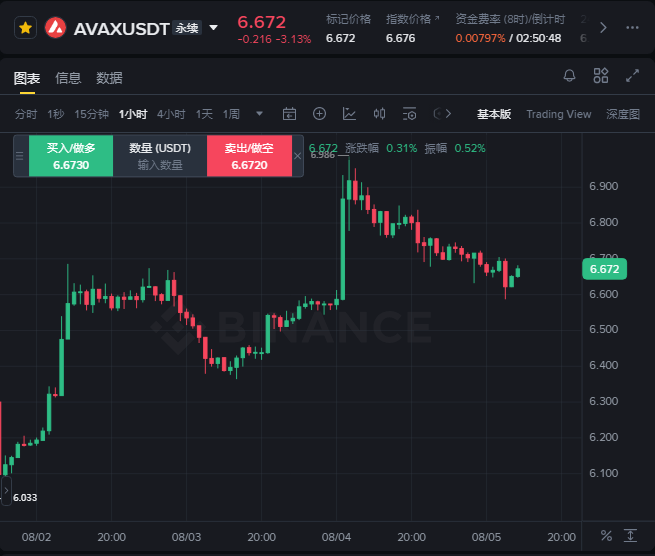
Task: Click the 08/04 date on time axis
Action: [x=336, y=537]
